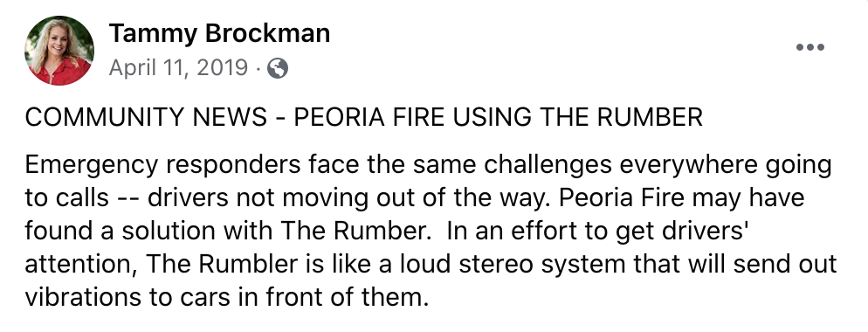868x332 pixels.
Task: Click the COMMUNITY NEWS headline line
Action: tap(363, 117)
